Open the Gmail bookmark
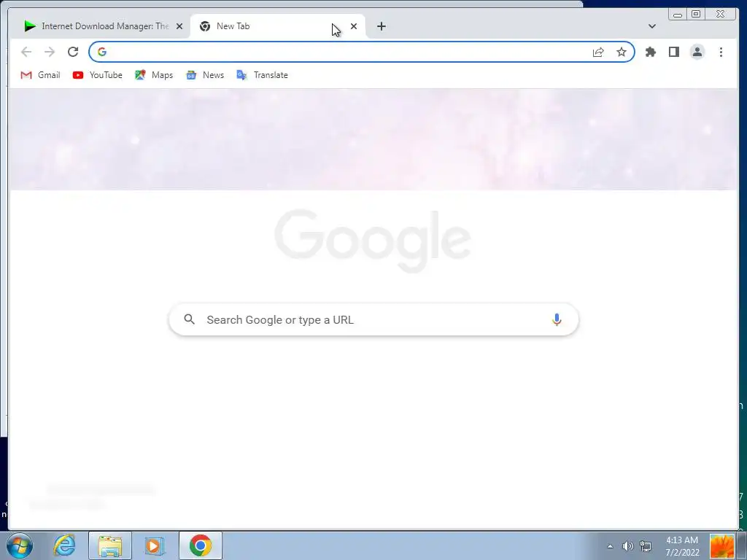747x560 pixels. (41, 75)
